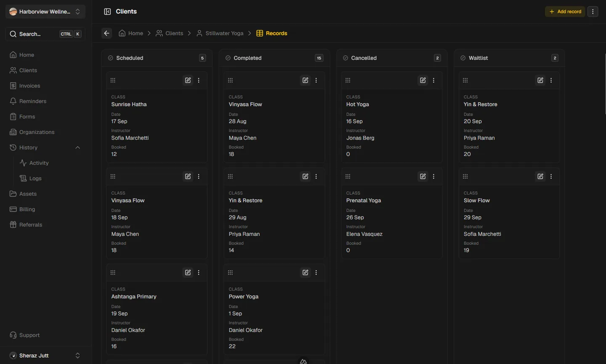Open the Harborview Wellness workspace switcher
This screenshot has width=606, height=364.
(x=45, y=11)
